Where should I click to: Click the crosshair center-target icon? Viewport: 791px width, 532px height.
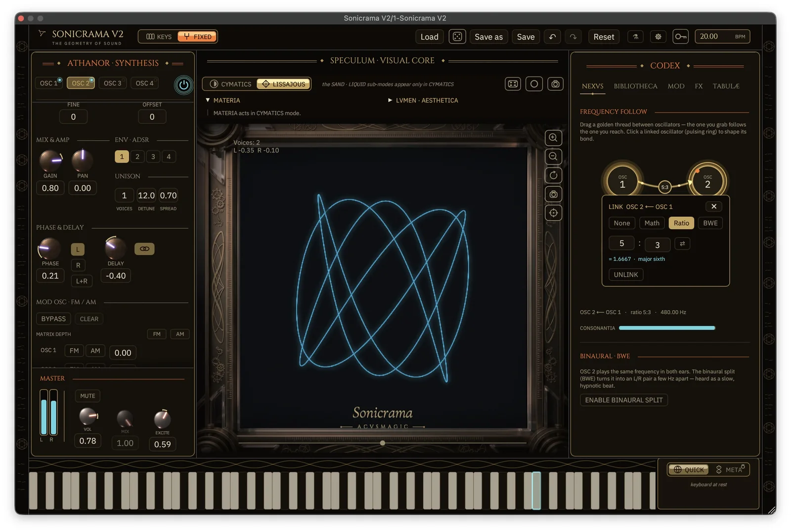point(553,213)
